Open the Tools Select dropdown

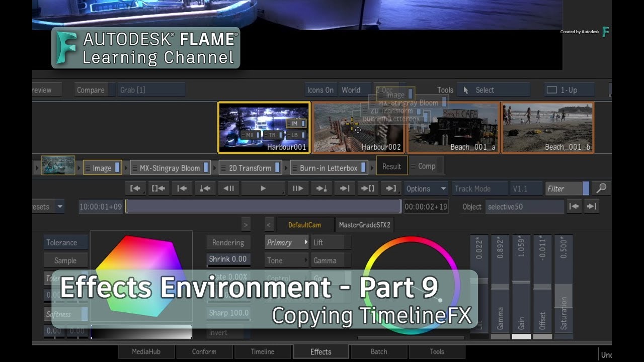[x=493, y=90]
